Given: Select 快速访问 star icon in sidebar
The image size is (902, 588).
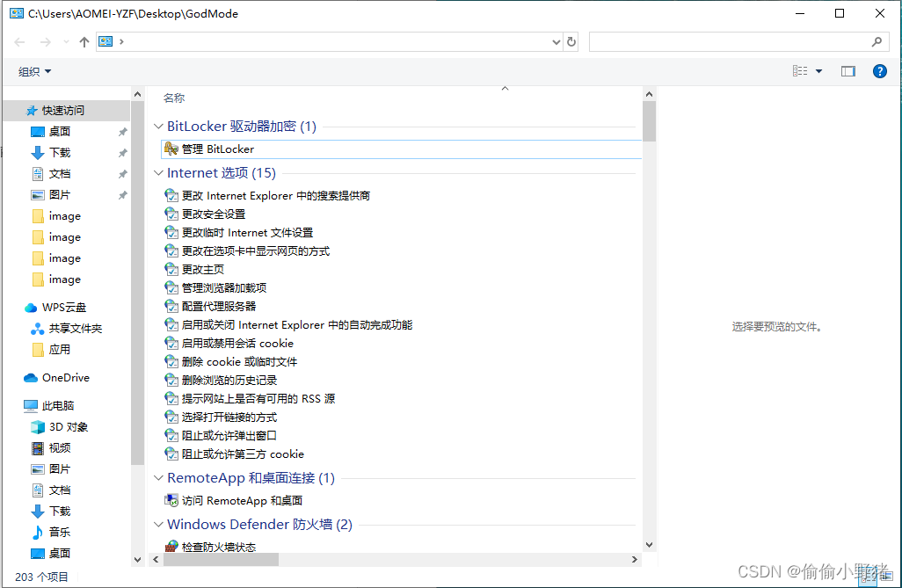Looking at the screenshot, I should [x=32, y=111].
